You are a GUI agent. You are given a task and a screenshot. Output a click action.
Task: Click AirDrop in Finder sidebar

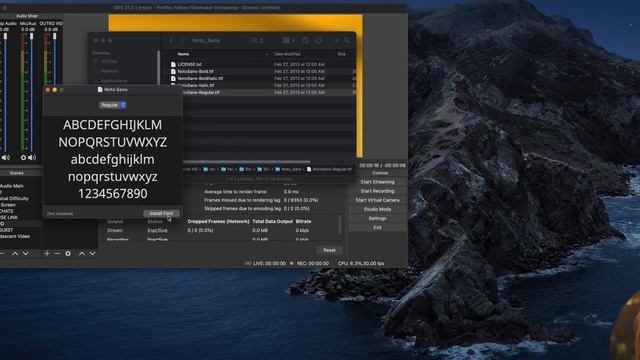[109, 61]
